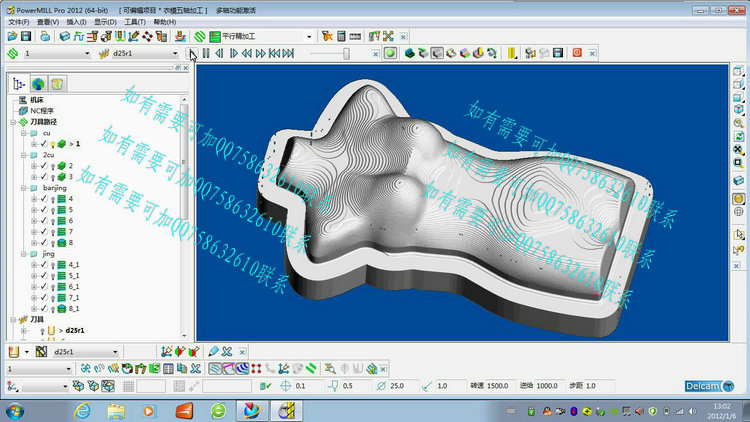Open simulation tool d25r1 dropdown

175,54
